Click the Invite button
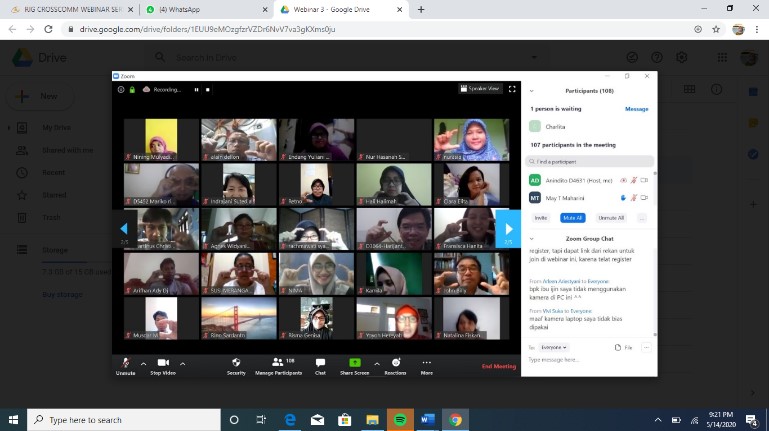 (540, 218)
